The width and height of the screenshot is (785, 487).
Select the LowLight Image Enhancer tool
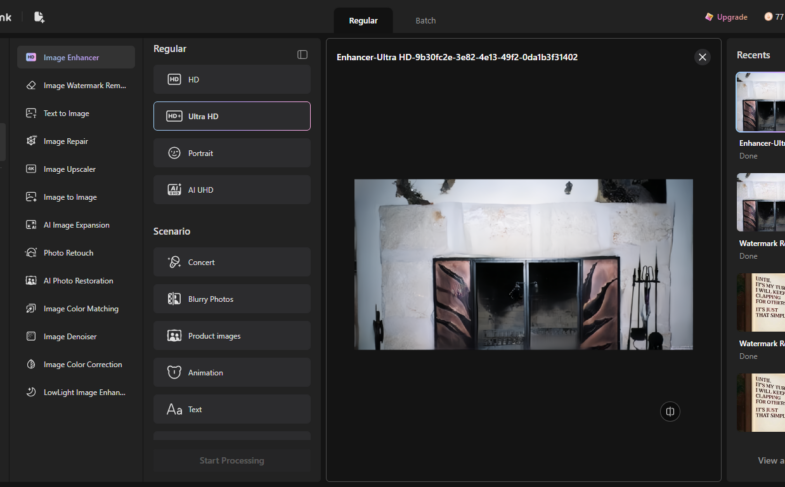(x=76, y=392)
